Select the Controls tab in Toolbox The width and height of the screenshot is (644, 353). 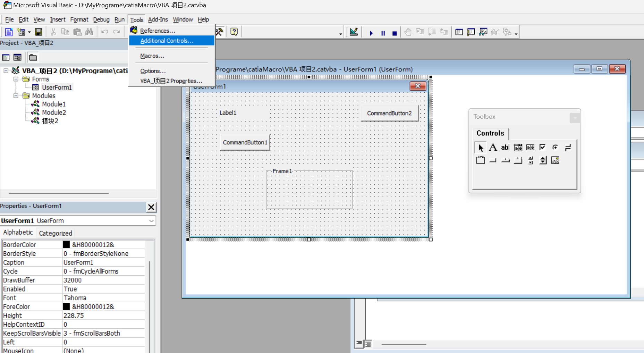point(490,133)
